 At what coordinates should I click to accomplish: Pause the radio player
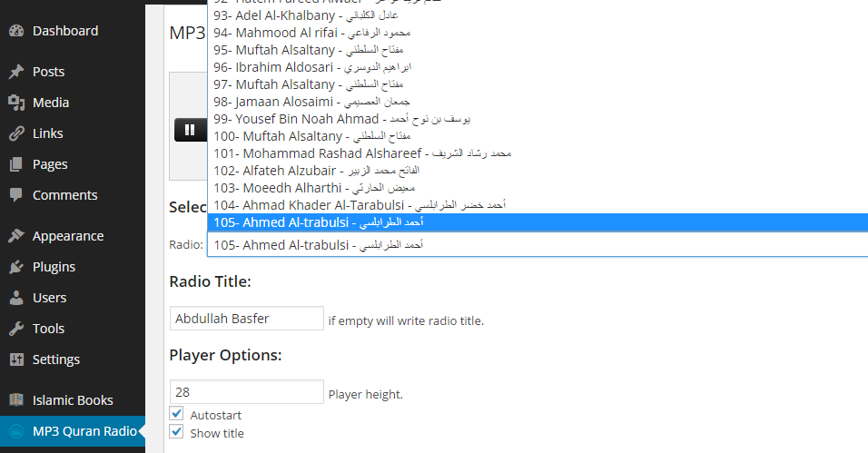pyautogui.click(x=190, y=130)
